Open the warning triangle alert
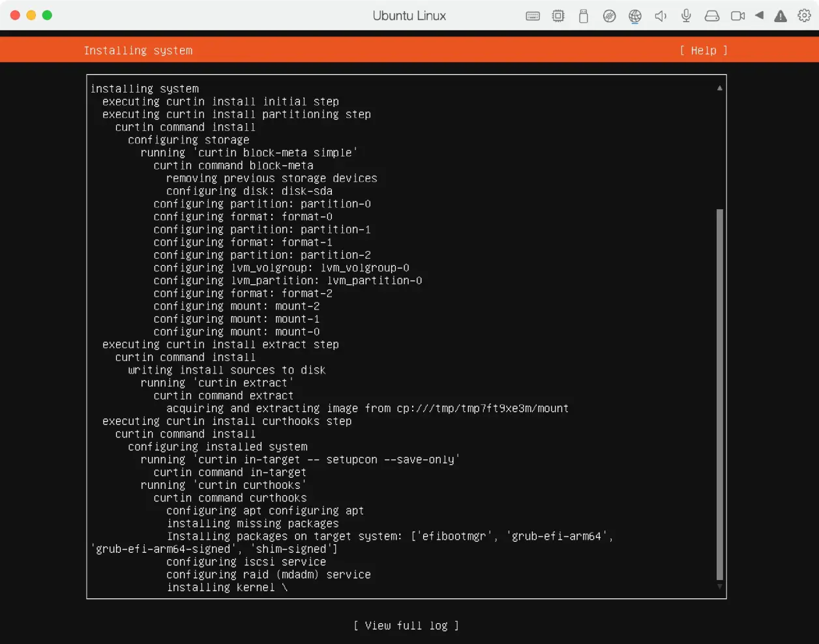819x644 pixels. [781, 16]
